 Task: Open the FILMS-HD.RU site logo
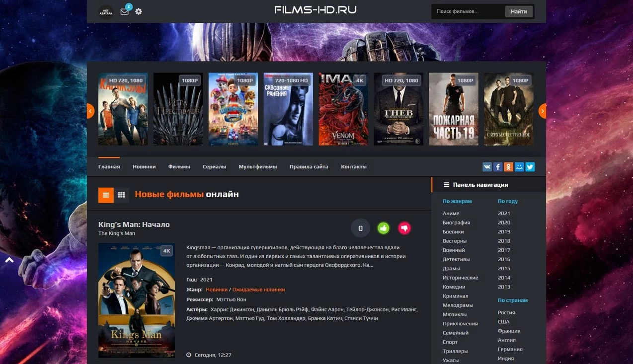[316, 10]
